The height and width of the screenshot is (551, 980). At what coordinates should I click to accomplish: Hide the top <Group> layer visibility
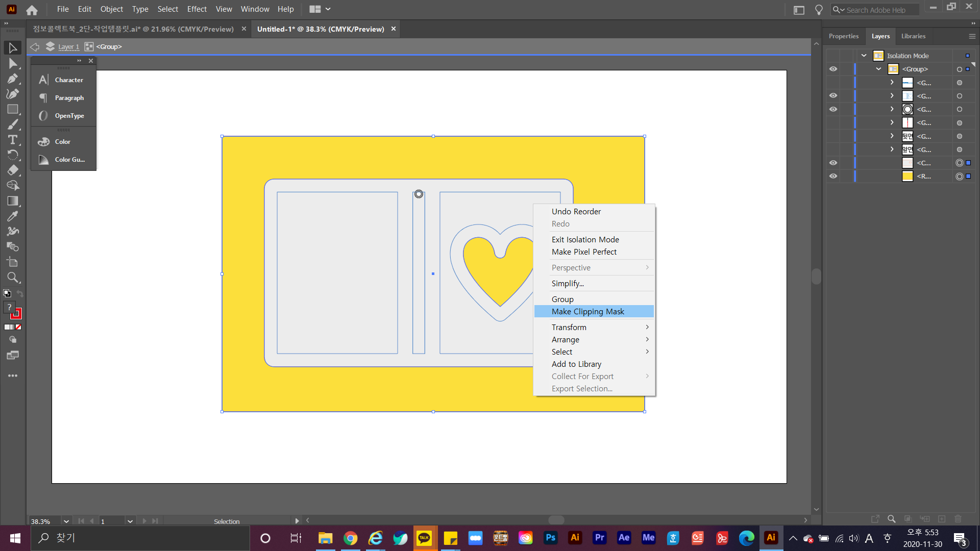tap(833, 69)
